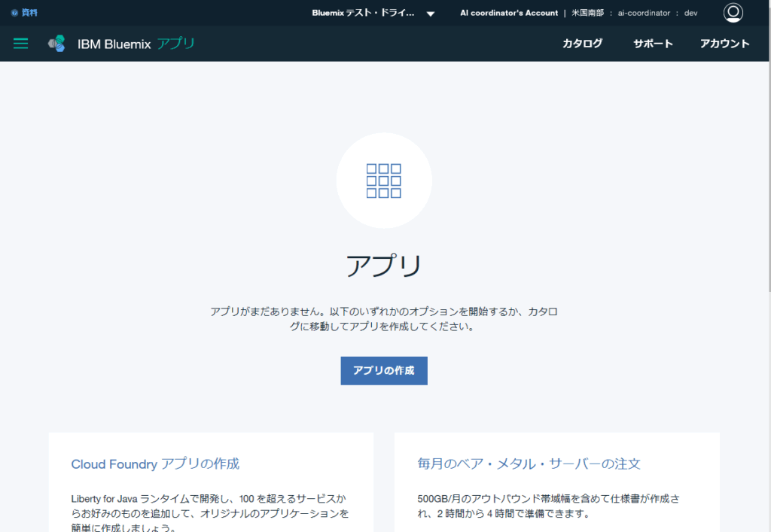Click the 米国南部 region label
Image resolution: width=771 pixels, height=532 pixels.
coord(587,14)
